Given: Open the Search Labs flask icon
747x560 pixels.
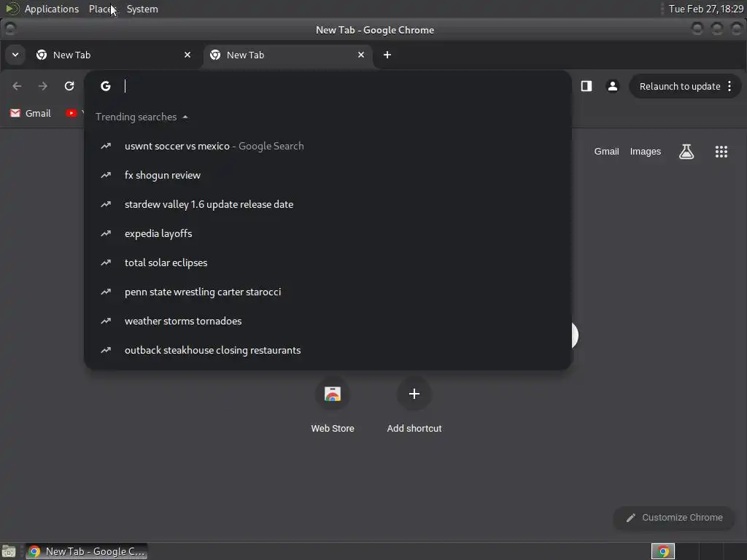Looking at the screenshot, I should [x=686, y=152].
